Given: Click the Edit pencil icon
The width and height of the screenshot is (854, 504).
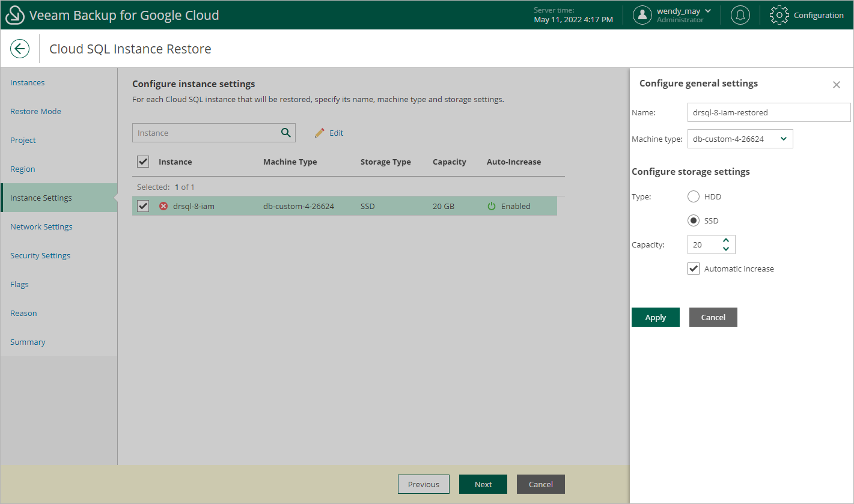Looking at the screenshot, I should (x=320, y=133).
